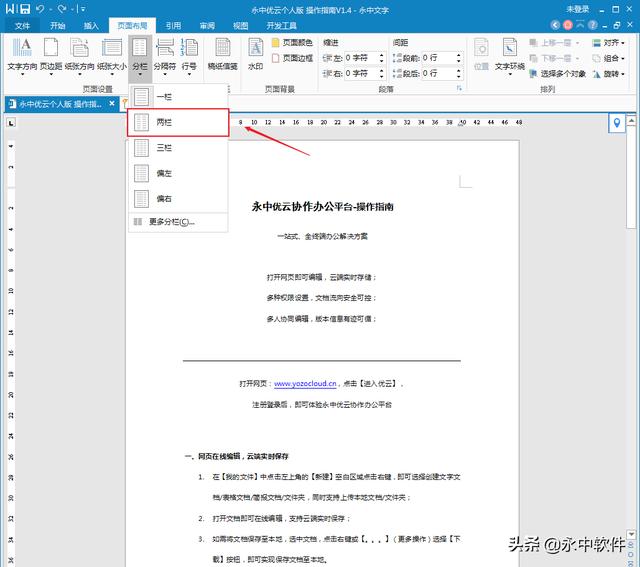
Task: Choose 一栏 one column option
Action: (x=178, y=97)
